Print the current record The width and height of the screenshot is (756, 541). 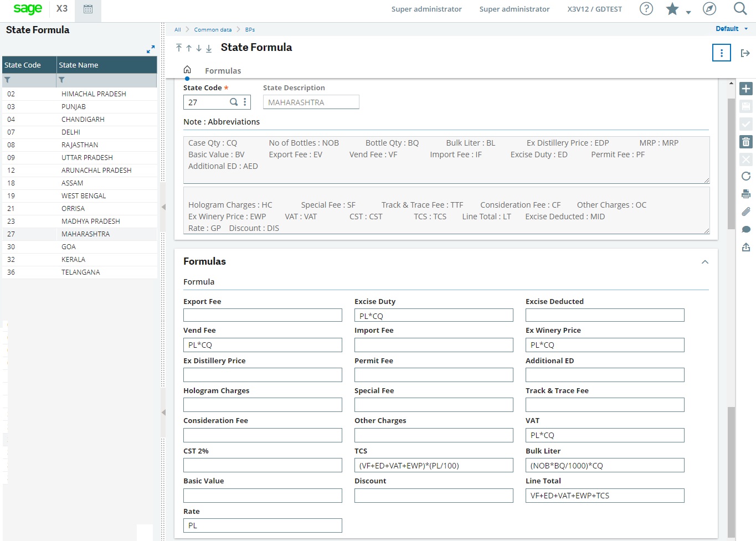click(746, 194)
